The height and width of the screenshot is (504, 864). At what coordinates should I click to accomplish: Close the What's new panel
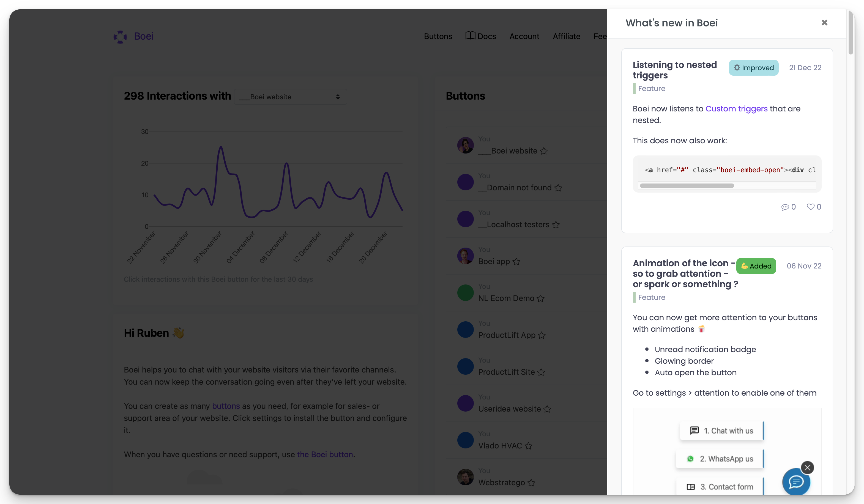tap(824, 23)
